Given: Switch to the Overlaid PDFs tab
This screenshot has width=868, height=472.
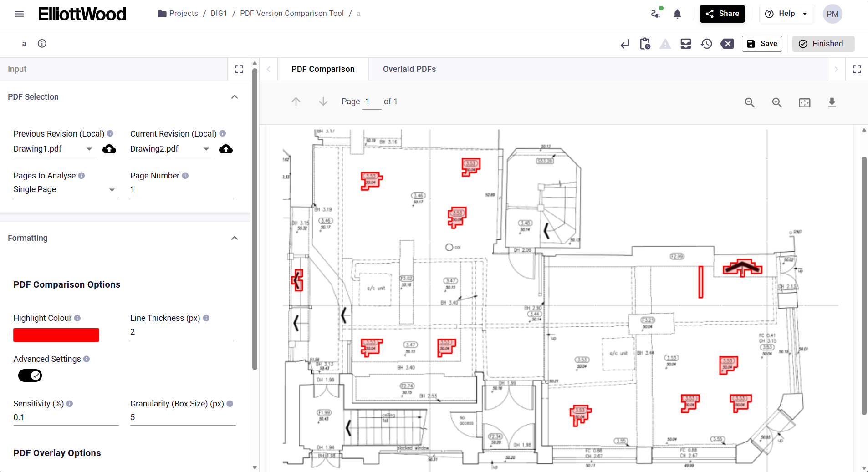Looking at the screenshot, I should click(409, 69).
